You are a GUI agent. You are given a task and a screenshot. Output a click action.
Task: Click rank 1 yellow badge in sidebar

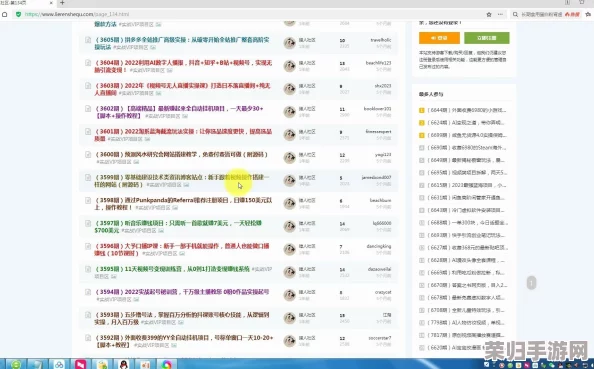(x=422, y=110)
